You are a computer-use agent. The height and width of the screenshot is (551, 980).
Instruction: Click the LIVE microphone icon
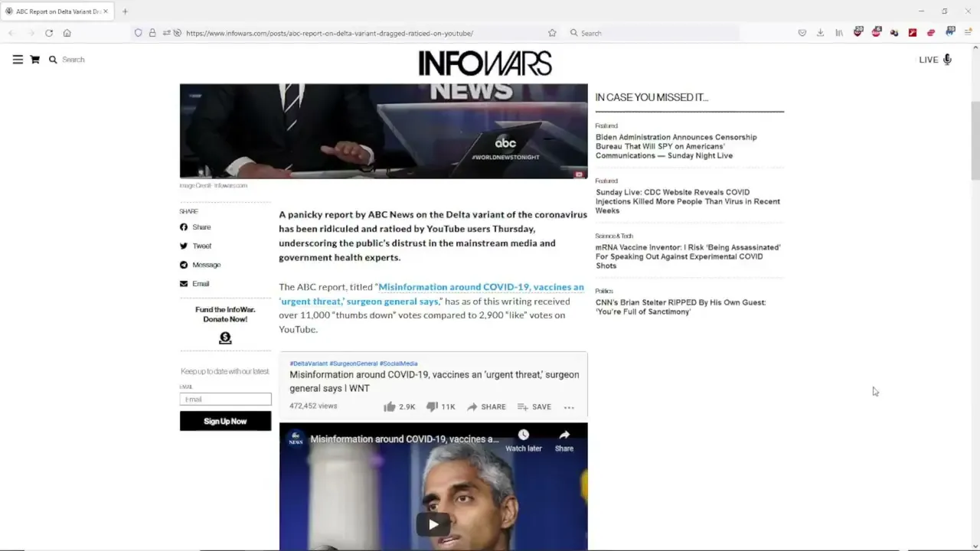[x=947, y=59]
